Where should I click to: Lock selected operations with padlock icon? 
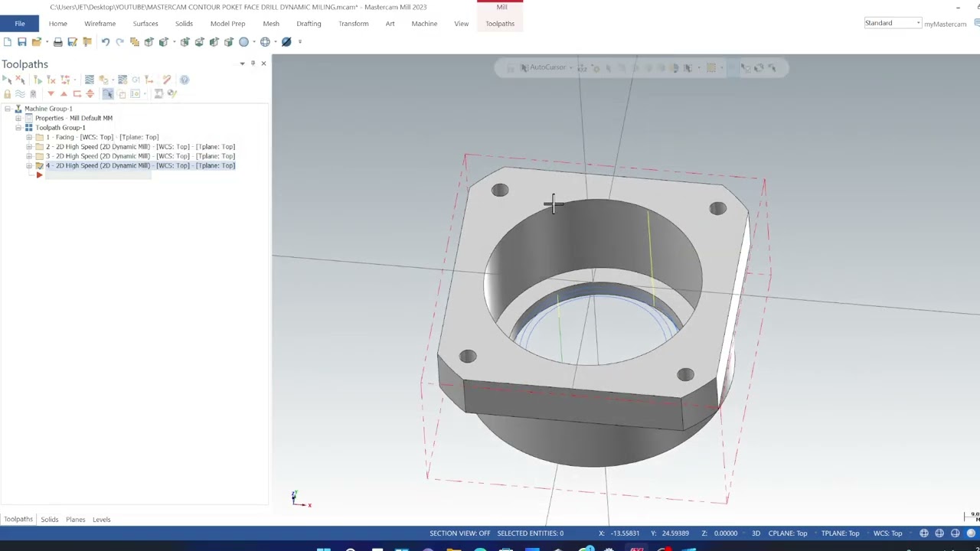(8, 94)
